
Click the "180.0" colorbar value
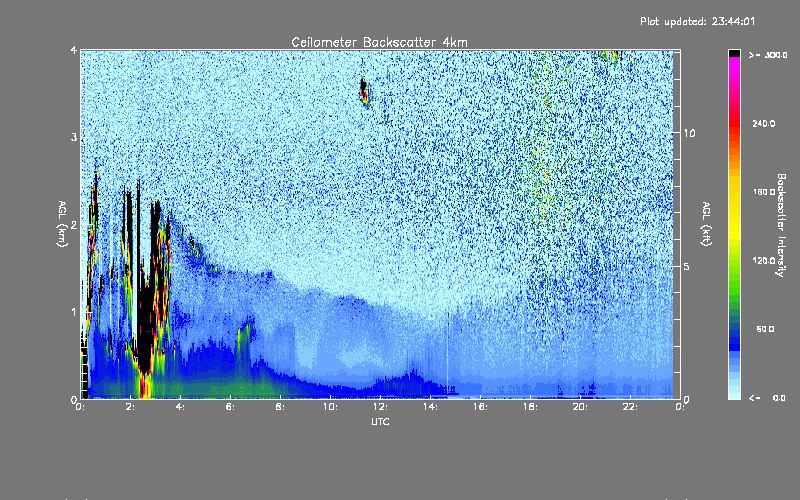764,192
